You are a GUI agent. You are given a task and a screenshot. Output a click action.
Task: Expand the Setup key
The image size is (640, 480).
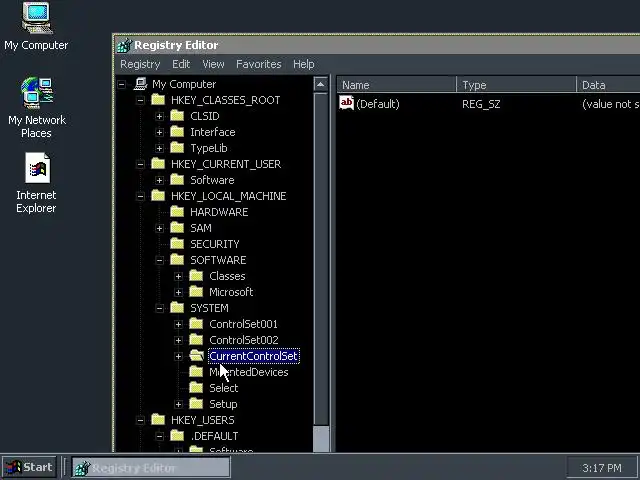coord(178,404)
